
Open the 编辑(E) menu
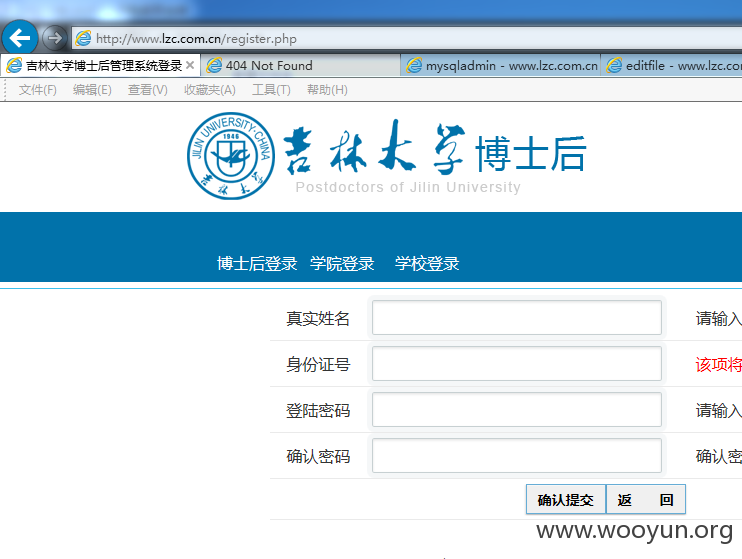92,89
